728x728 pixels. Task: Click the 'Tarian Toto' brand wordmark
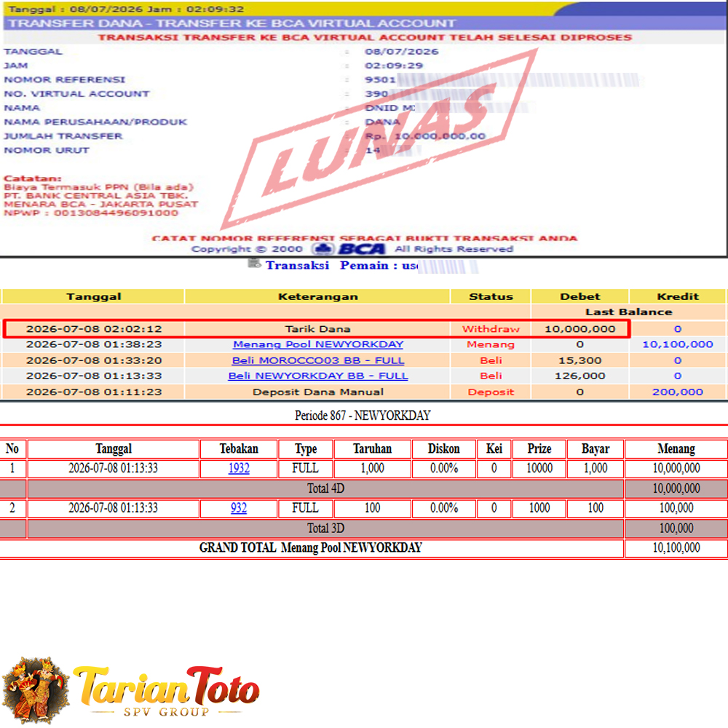tap(166, 687)
